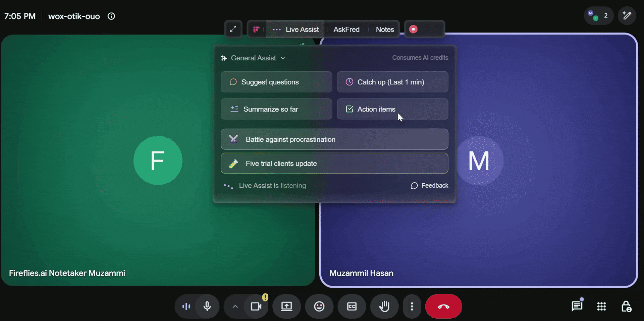Screen dimensions: 644x321
Task: Raise your hand
Action: tap(384, 306)
